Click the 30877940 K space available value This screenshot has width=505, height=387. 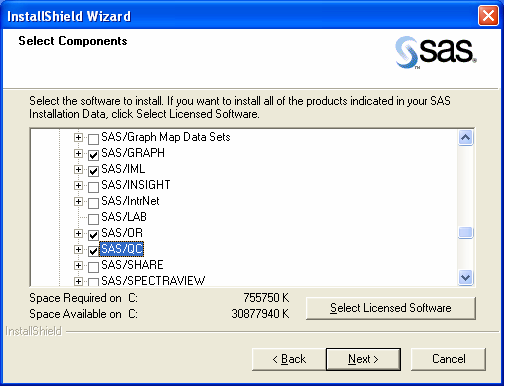point(260,314)
